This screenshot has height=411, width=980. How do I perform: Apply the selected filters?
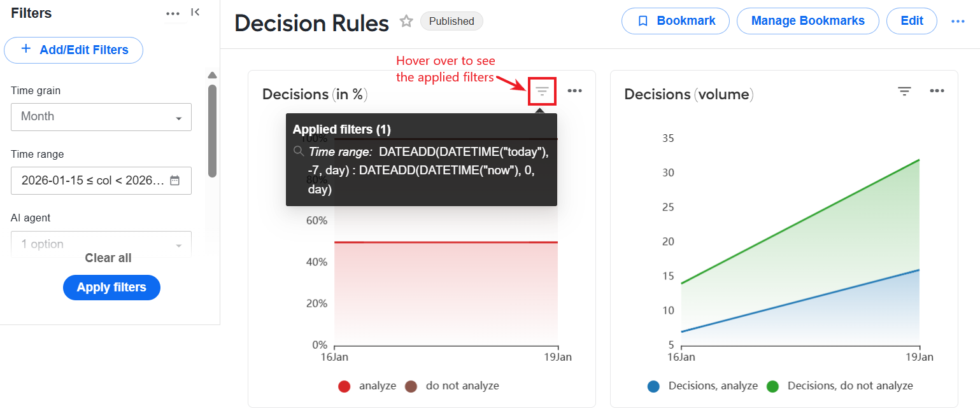(x=111, y=288)
